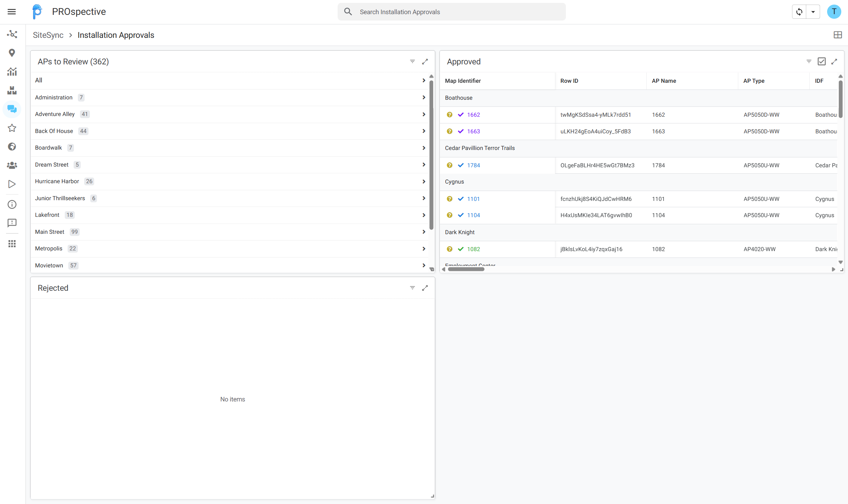848x504 pixels.
Task: Click the question status icon for row 1662
Action: coord(449,115)
